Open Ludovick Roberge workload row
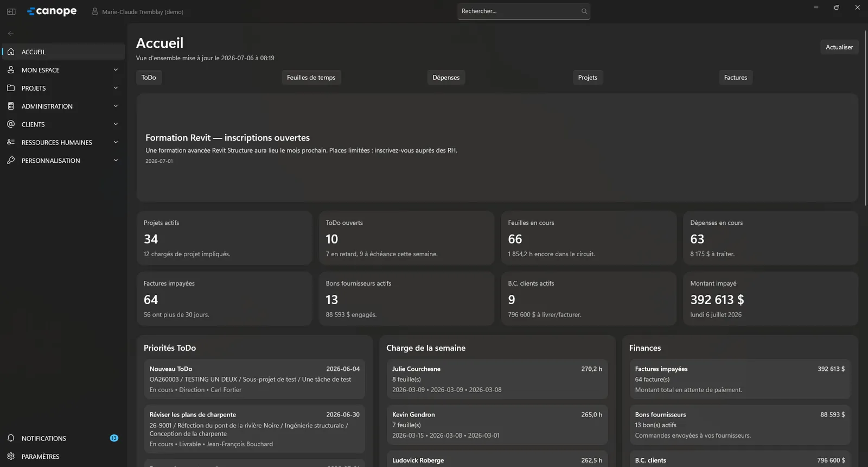 pos(497,459)
